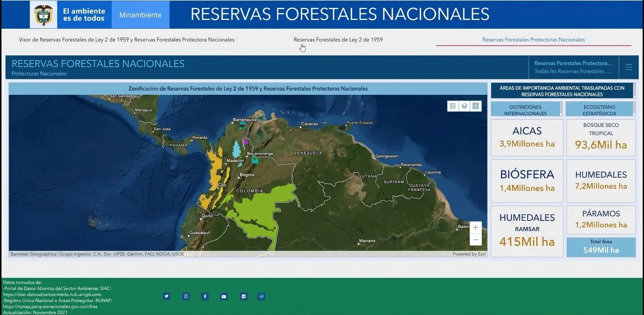Open the basemap gallery grid icon
The image size is (644, 315).
[x=476, y=106]
